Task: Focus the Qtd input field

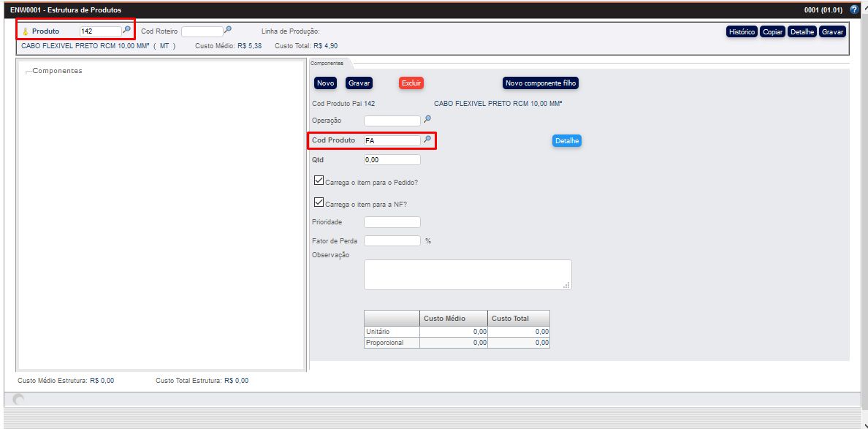Action: (x=392, y=159)
